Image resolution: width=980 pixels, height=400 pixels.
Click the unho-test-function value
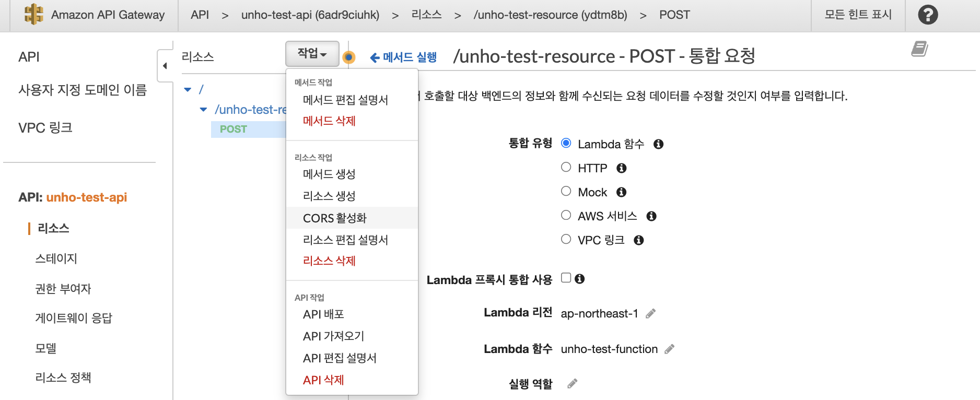609,349
